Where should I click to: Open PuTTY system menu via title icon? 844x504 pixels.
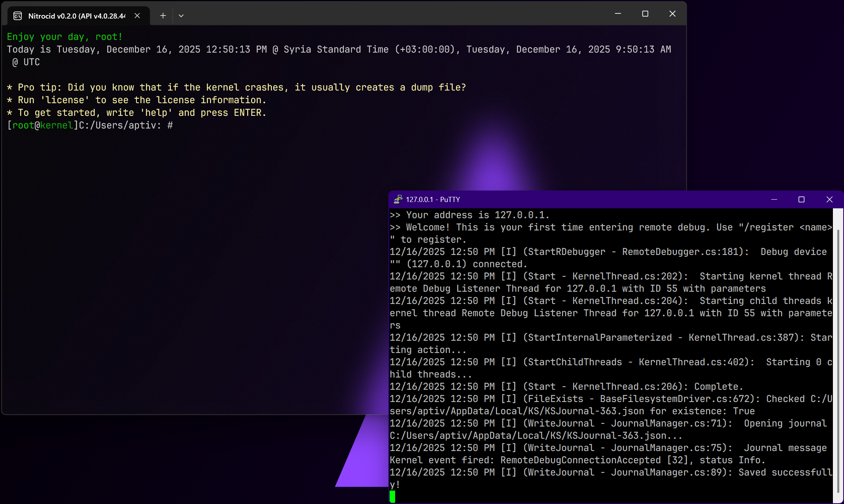398,200
